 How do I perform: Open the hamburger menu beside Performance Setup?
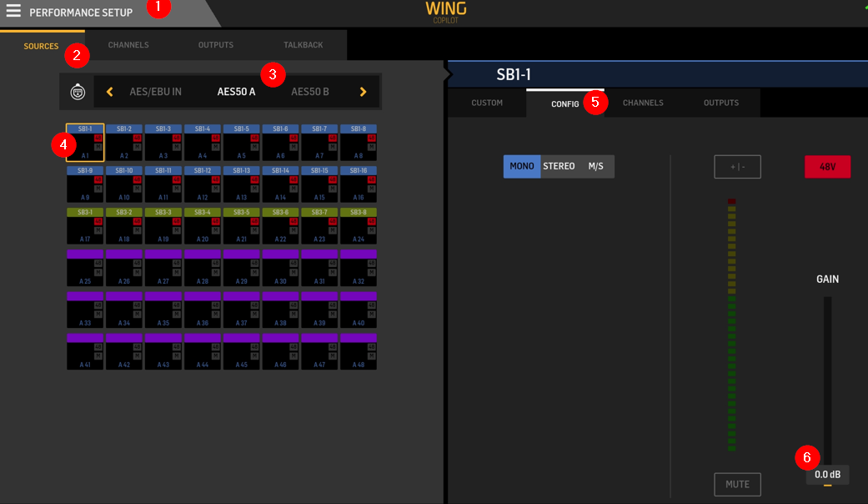click(x=13, y=12)
